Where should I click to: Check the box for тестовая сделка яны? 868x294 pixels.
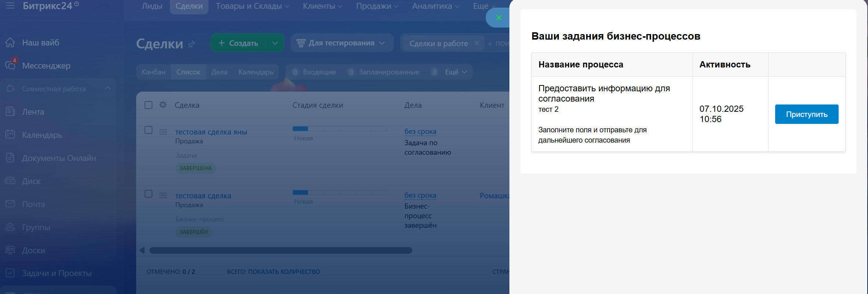tap(149, 130)
